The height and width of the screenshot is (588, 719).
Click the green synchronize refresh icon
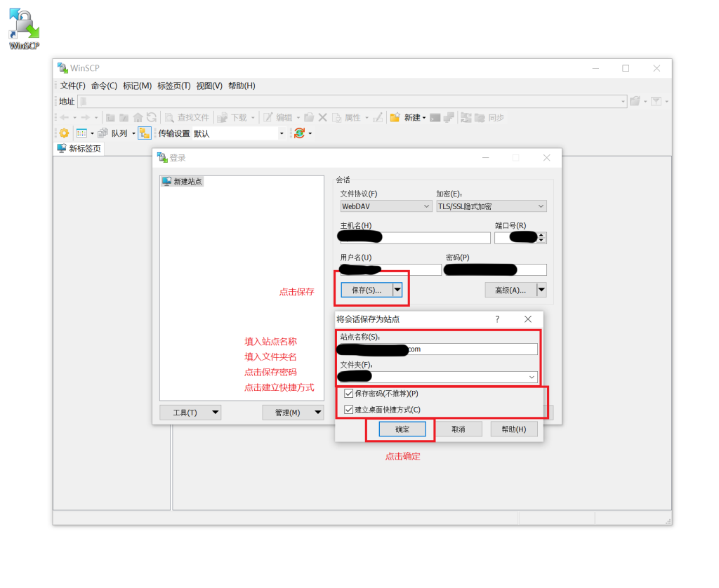click(300, 133)
